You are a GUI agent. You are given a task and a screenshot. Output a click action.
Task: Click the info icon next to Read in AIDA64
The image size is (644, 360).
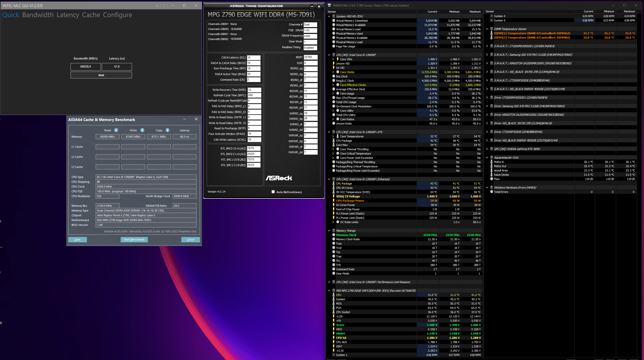(x=116, y=130)
